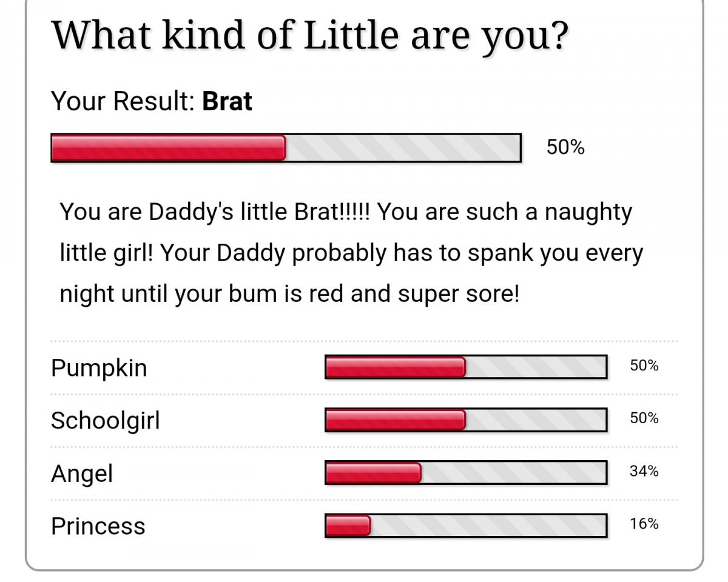Click the result description paragraph

pyautogui.click(x=351, y=253)
